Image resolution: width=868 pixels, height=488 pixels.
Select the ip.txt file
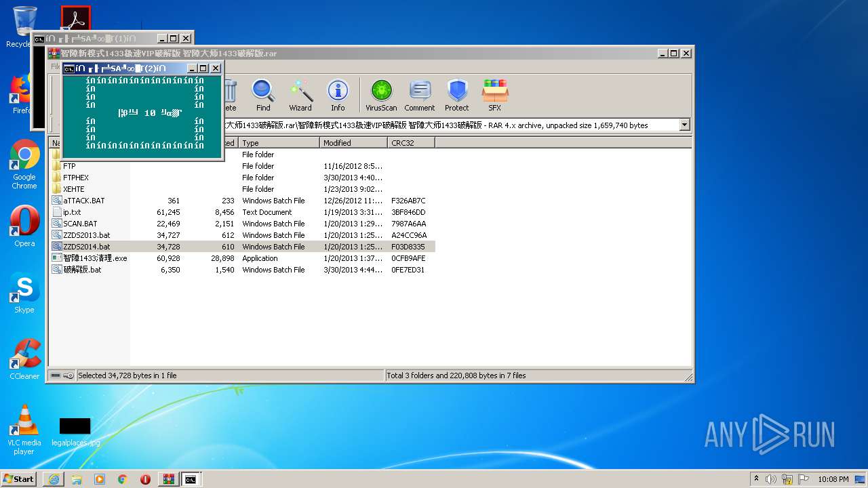point(242,212)
